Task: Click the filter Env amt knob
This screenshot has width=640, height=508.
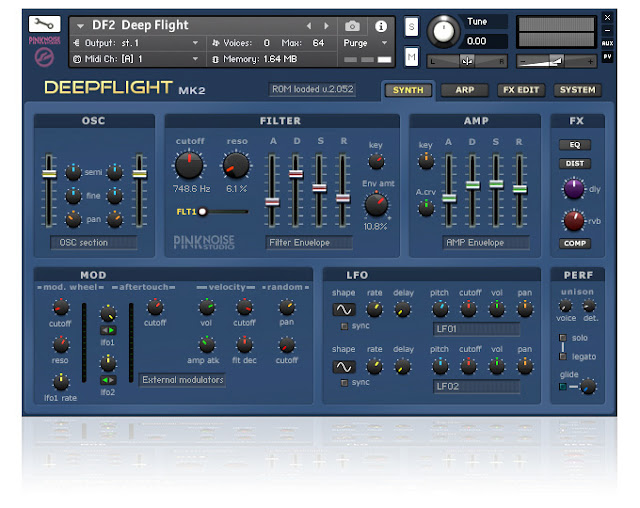Action: (376, 205)
